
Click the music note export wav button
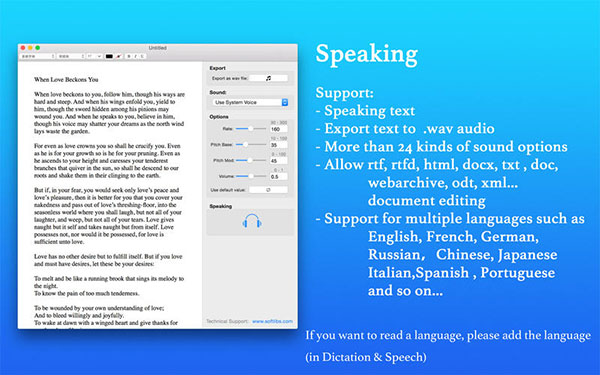point(268,78)
